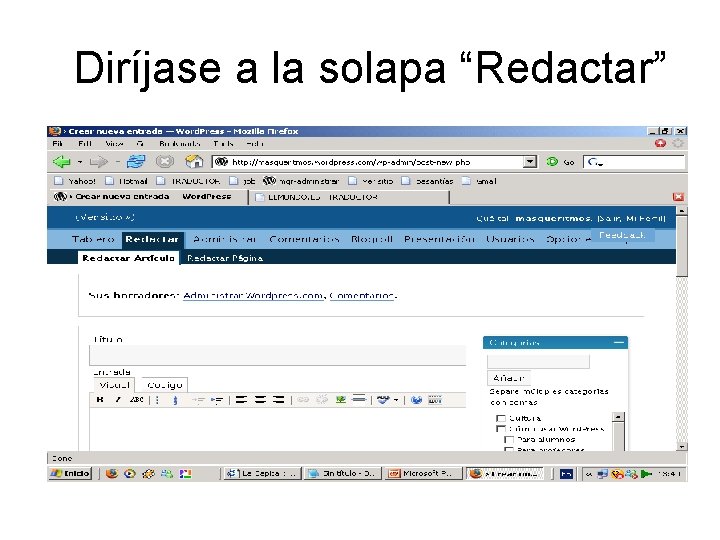720x540 pixels.
Task: Run the spell checker icon
Action: 383,400
